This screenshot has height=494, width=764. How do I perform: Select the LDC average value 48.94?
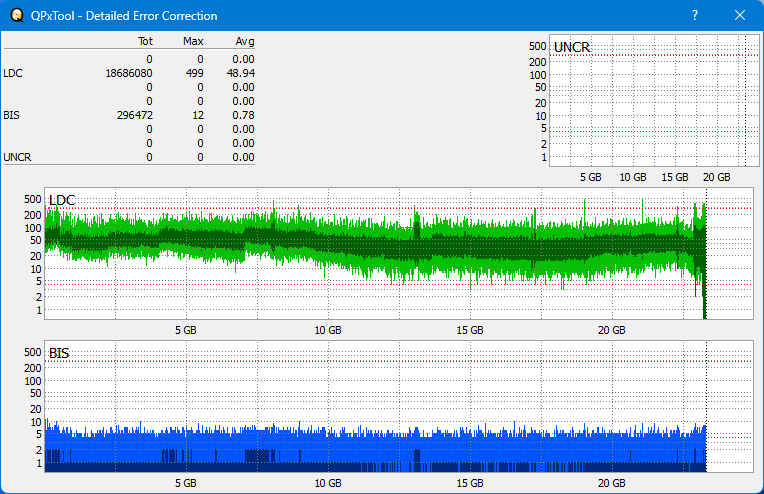point(241,73)
